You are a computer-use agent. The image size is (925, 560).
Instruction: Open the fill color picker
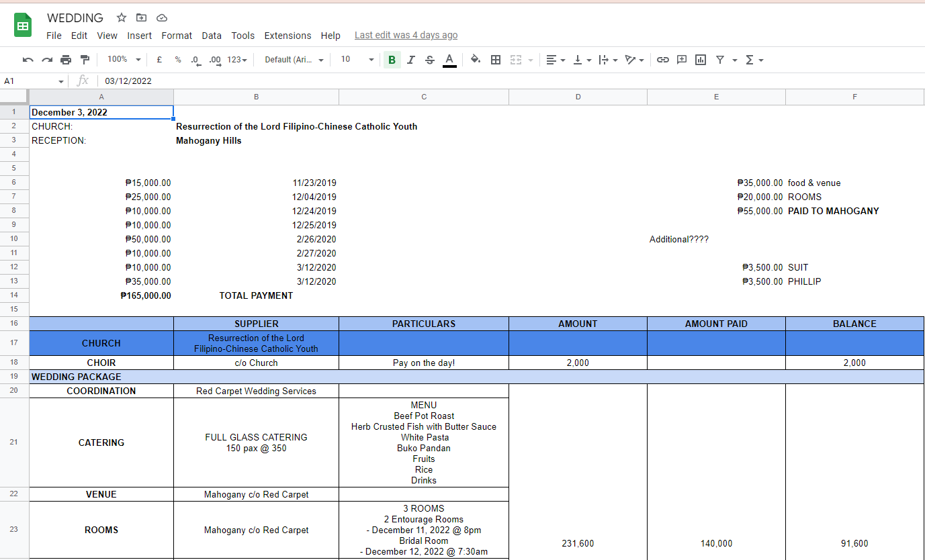pyautogui.click(x=476, y=60)
